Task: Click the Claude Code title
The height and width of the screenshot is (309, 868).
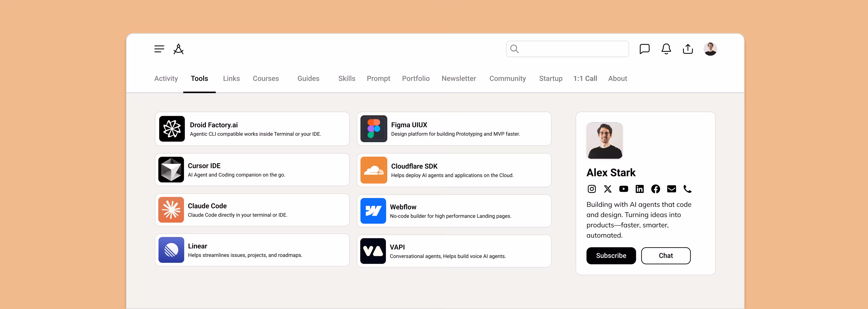Action: coord(207,206)
